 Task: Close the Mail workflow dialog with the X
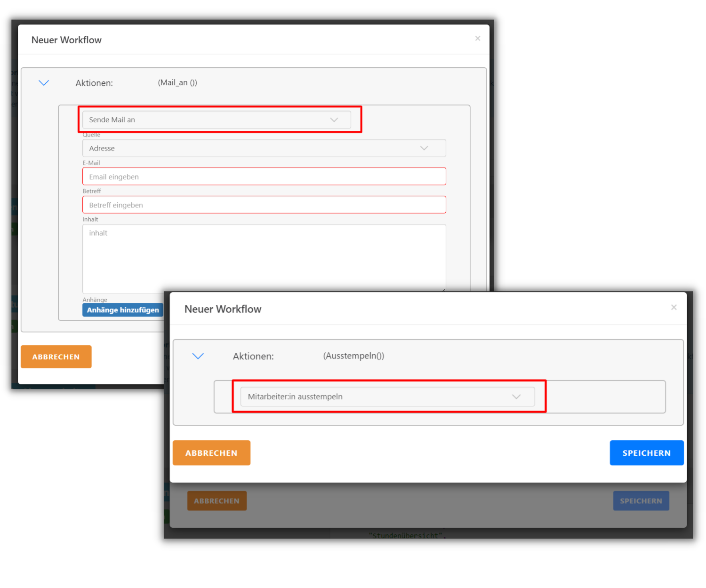[478, 39]
